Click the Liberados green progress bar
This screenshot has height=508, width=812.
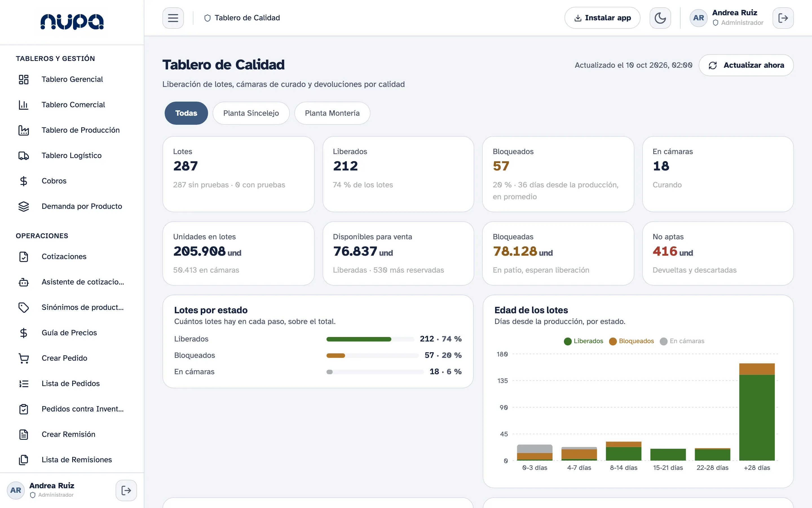tap(359, 339)
